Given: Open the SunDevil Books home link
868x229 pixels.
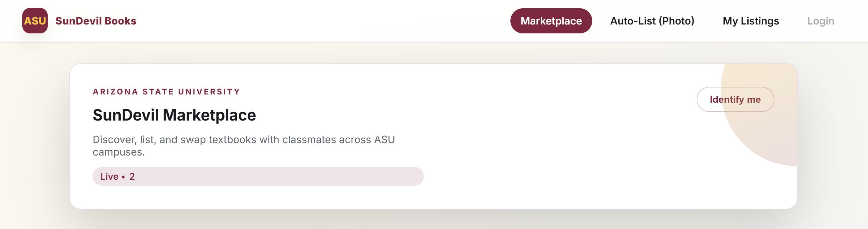Looking at the screenshot, I should point(96,21).
